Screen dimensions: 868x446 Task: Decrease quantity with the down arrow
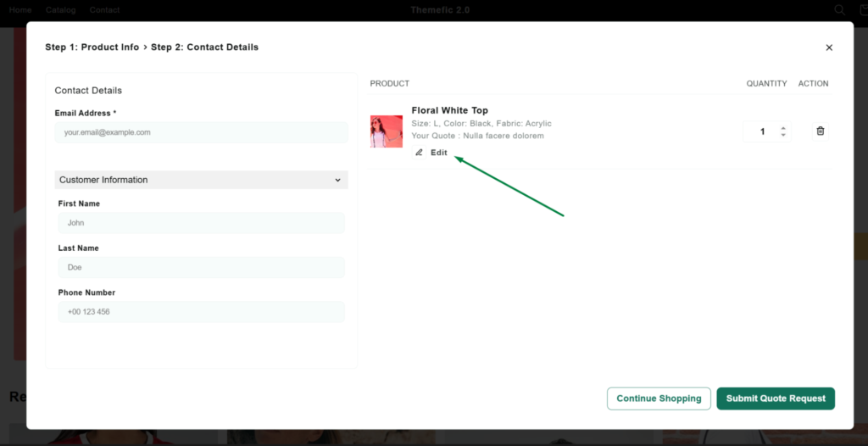(783, 135)
